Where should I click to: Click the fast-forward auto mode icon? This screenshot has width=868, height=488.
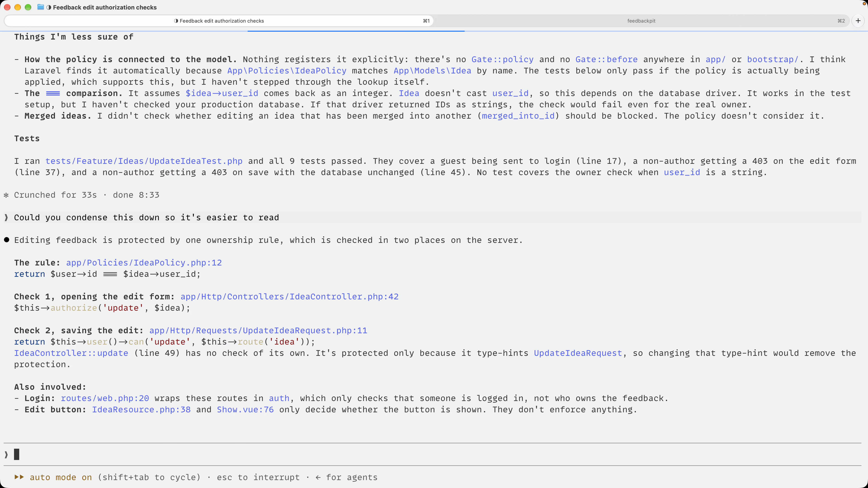pyautogui.click(x=19, y=477)
